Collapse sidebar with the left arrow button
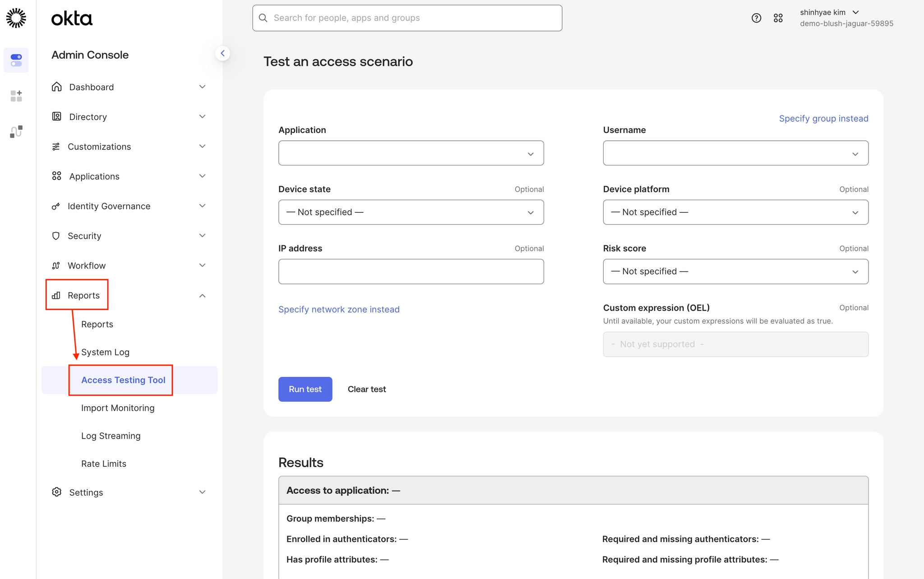The height and width of the screenshot is (579, 924). [222, 53]
